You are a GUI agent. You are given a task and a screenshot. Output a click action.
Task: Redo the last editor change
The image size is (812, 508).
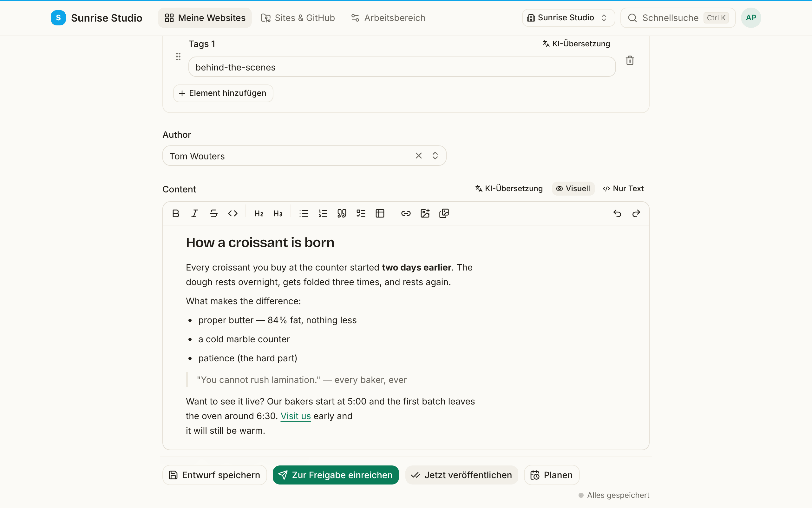point(636,213)
